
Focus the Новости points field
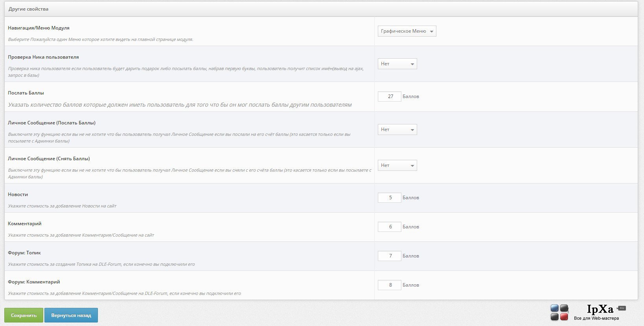tap(390, 198)
